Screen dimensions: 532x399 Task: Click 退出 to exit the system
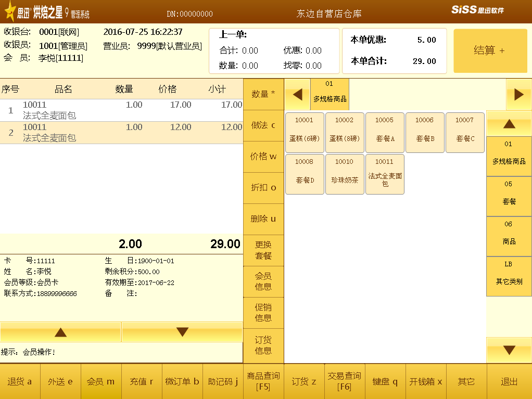pos(509,381)
